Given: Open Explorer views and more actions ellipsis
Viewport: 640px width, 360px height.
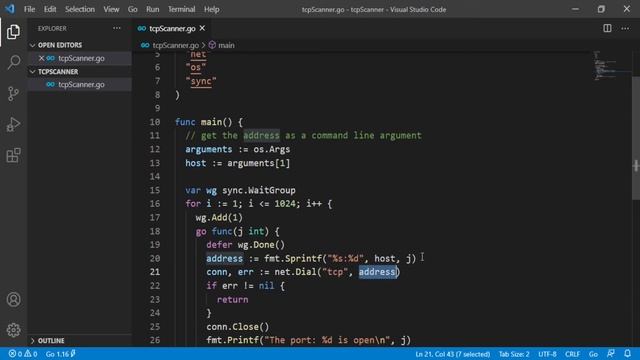Looking at the screenshot, I should pos(117,28).
